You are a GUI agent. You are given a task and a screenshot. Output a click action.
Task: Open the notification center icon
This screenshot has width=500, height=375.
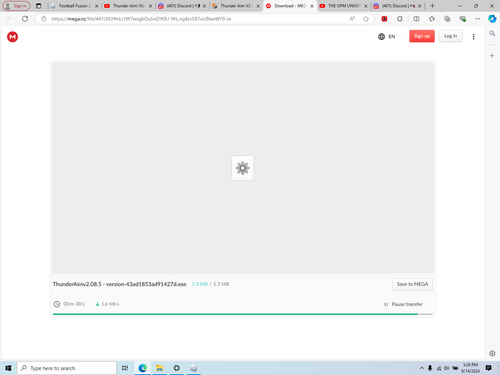(489, 368)
